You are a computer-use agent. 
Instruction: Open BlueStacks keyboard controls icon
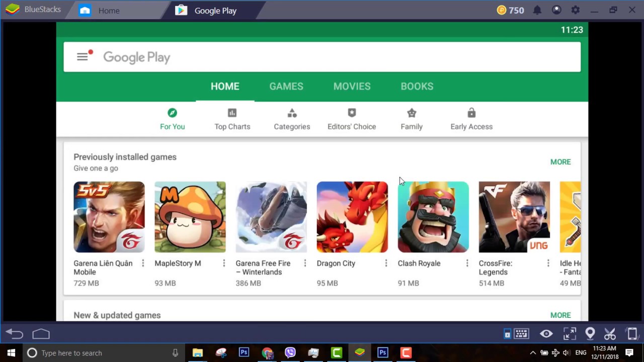[521, 334]
